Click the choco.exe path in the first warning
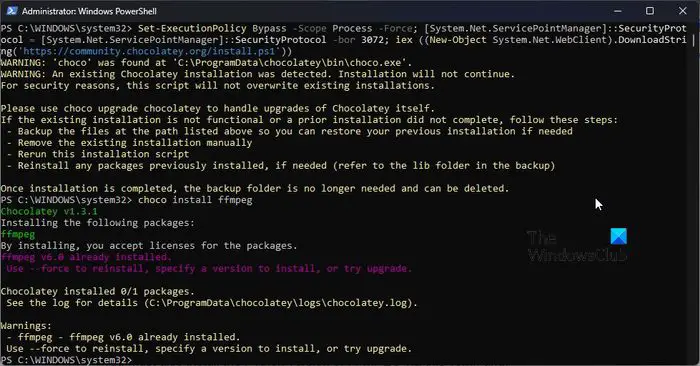 292,63
